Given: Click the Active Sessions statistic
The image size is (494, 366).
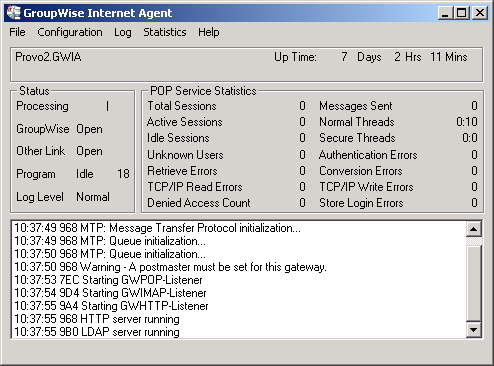Looking at the screenshot, I should (185, 122).
